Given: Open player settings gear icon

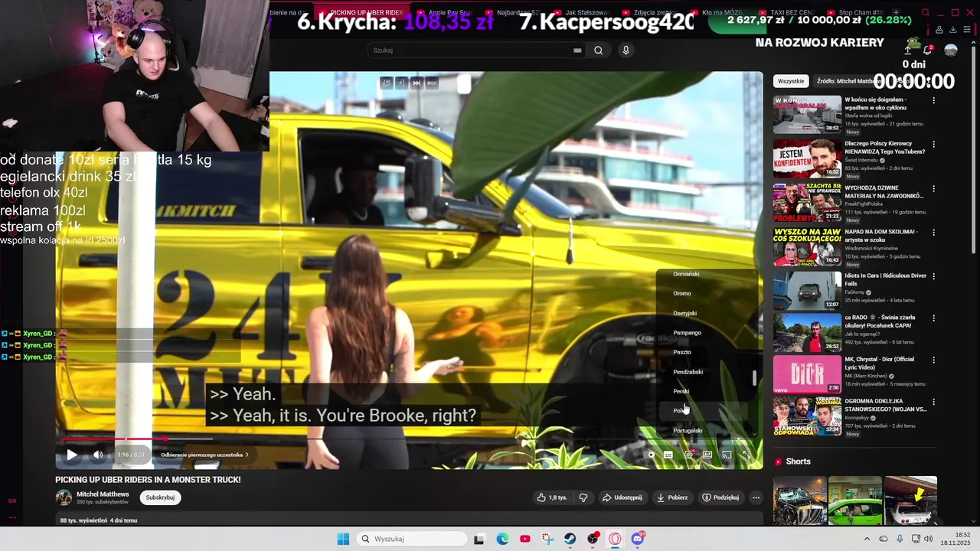Looking at the screenshot, I should [x=688, y=455].
